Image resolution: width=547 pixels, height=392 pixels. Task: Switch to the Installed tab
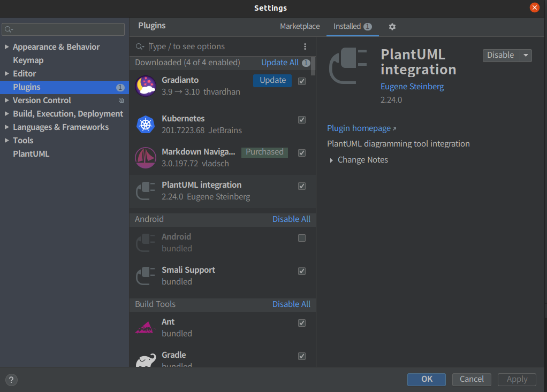coord(352,27)
